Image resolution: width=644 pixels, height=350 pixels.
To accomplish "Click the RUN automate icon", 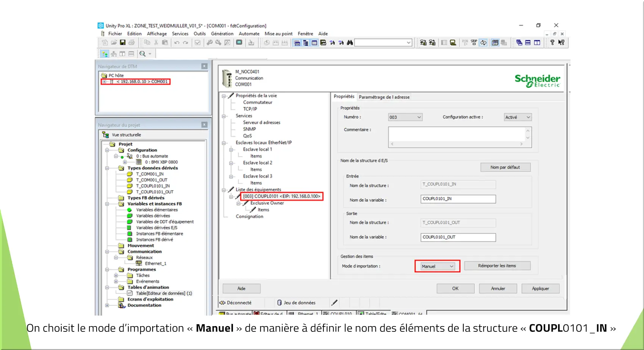I will click(465, 42).
